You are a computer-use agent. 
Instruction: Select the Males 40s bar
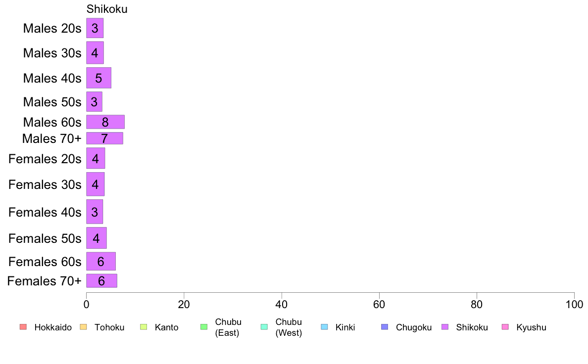[x=98, y=78]
